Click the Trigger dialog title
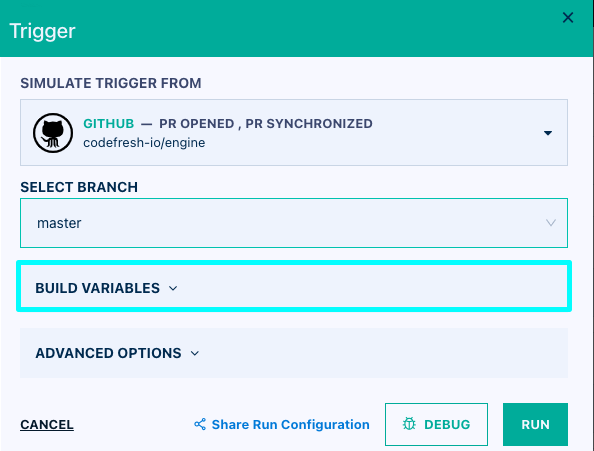Viewport: 594px width, 451px height. (42, 31)
